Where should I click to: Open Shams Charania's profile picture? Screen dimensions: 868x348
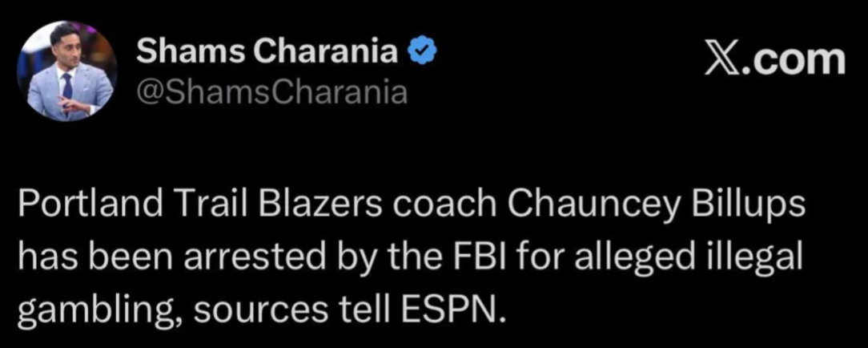tap(66, 71)
